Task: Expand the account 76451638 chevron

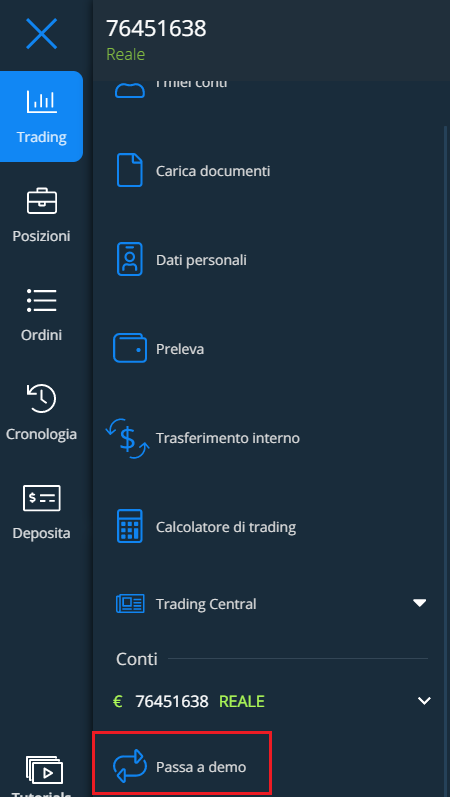Action: coord(424,701)
